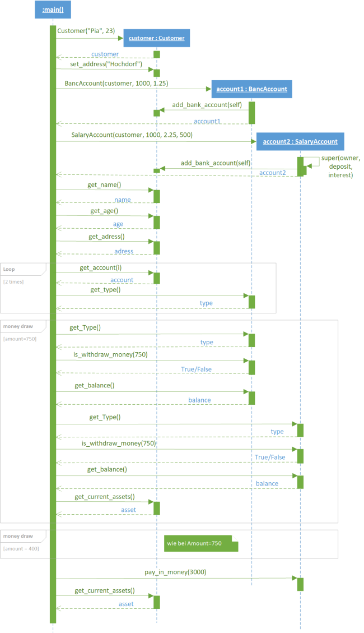Click the customer : Customer object box
The height and width of the screenshot is (633, 364).
pos(156,38)
